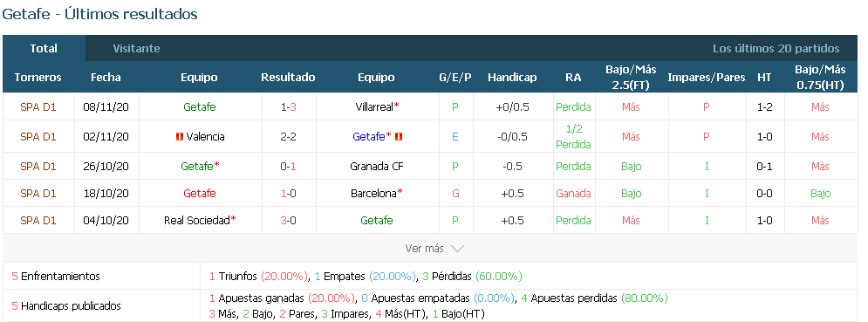Click the Ver más chevron arrow
868x322 pixels.
pyautogui.click(x=457, y=249)
